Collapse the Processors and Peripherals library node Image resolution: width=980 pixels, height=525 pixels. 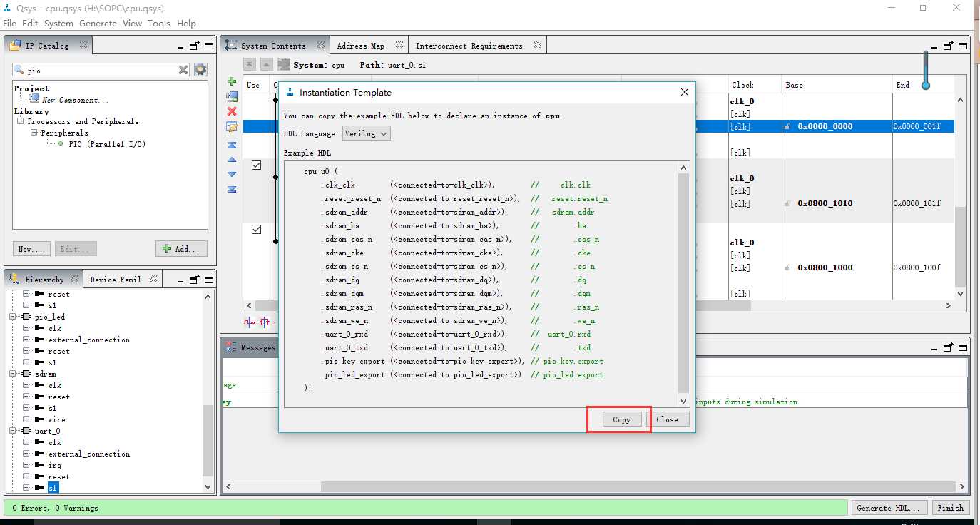[21, 121]
